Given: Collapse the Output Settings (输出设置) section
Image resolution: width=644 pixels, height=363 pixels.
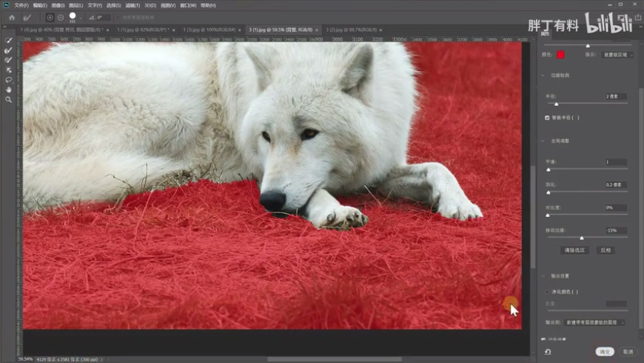Looking at the screenshot, I should (x=544, y=276).
